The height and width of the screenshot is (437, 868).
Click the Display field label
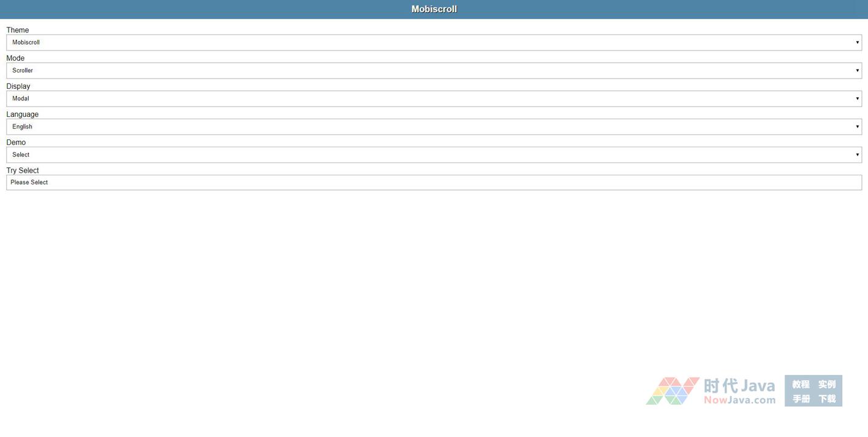click(18, 86)
